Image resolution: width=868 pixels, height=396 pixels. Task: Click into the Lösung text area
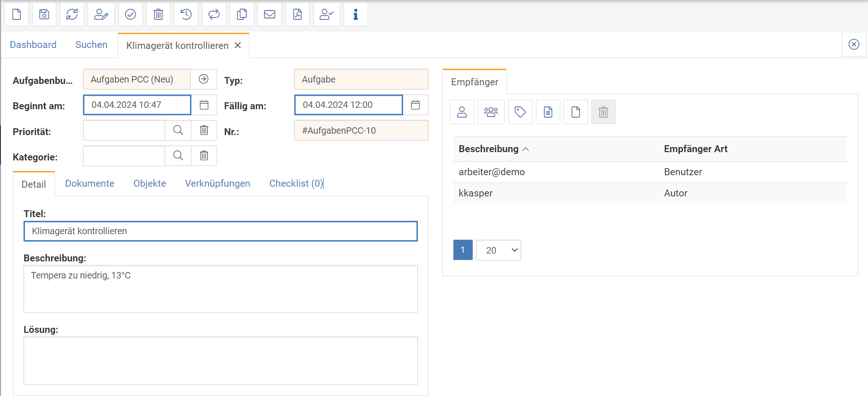click(220, 361)
